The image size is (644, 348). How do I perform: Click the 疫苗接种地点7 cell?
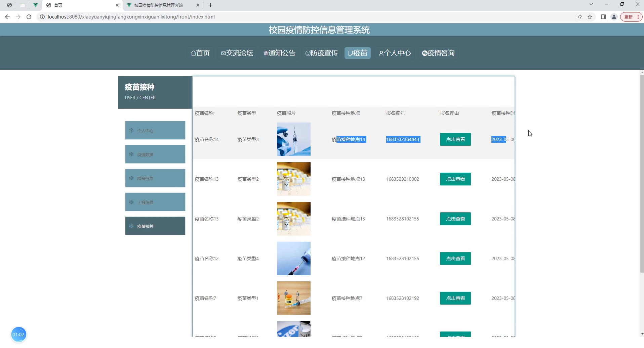(x=347, y=298)
